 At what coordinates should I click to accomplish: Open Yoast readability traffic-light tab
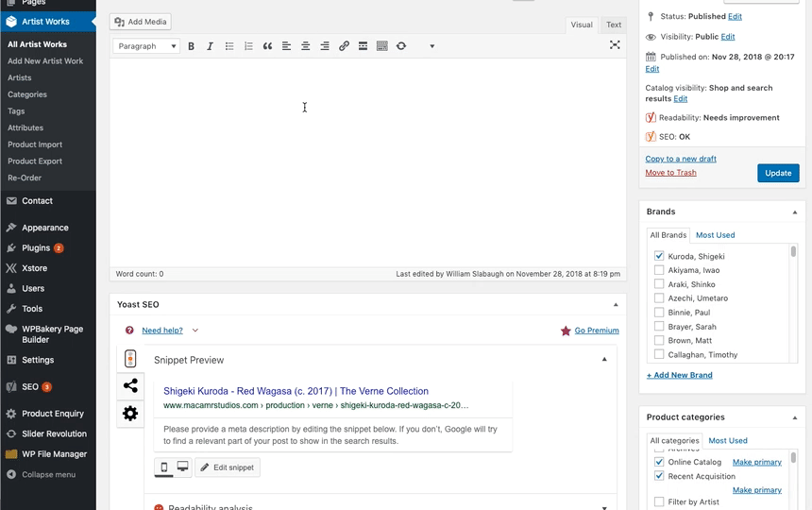pos(130,358)
